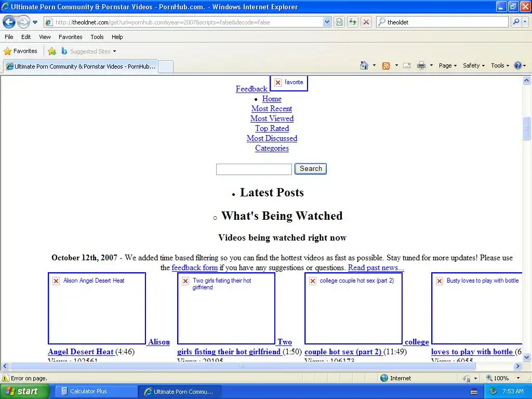The image size is (532, 399).
Task: Expand the Feeds dropdown arrow
Action: point(396,65)
